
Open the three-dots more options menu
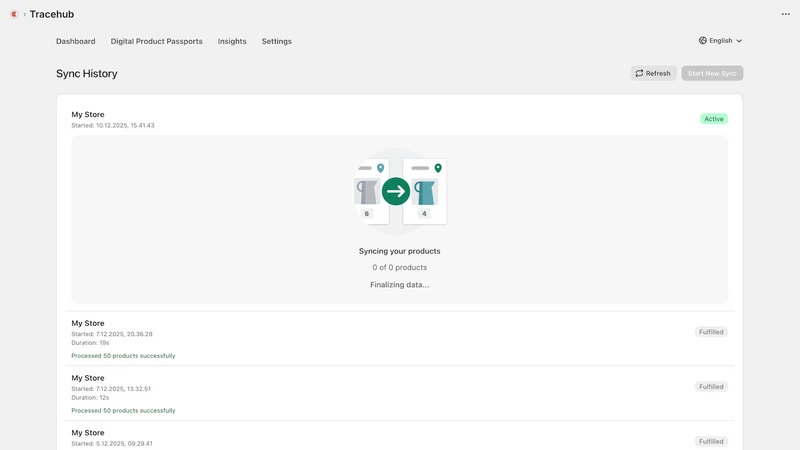pos(785,14)
